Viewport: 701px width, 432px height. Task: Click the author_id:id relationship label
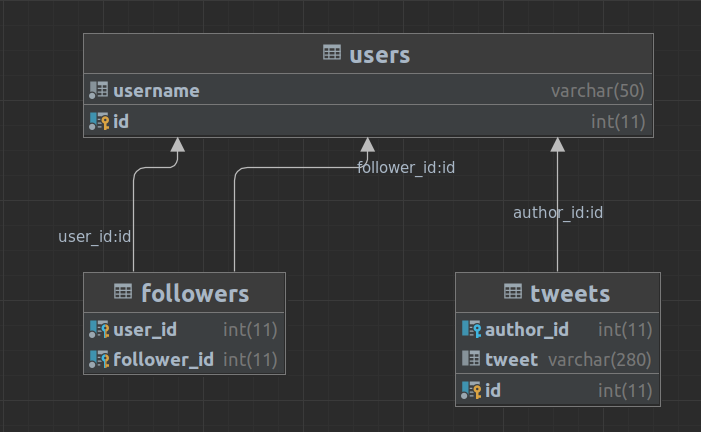[x=558, y=213]
